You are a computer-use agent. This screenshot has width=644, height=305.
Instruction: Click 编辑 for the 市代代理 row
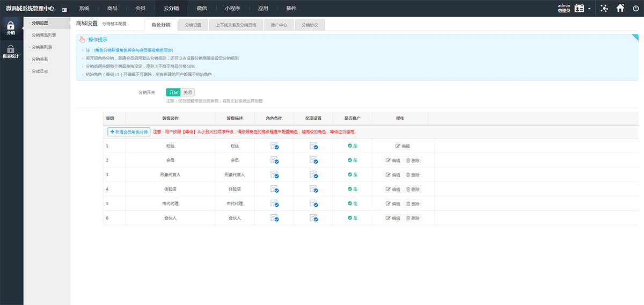point(393,204)
